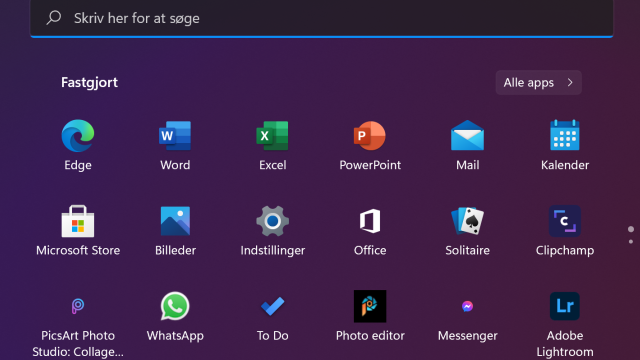Open the Billeder photos app
Viewport: 640px width, 360px height.
(175, 221)
